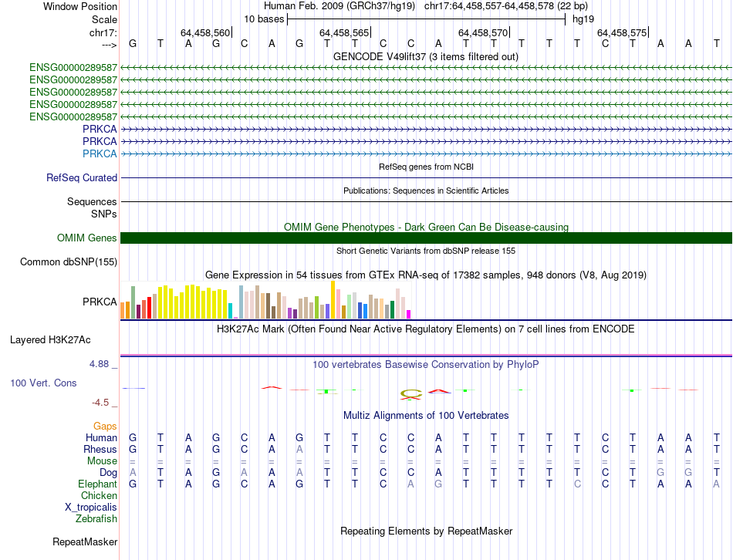The height and width of the screenshot is (560, 733).
Task: Click the teal bar in the GTEx expression chart
Action: [231, 311]
